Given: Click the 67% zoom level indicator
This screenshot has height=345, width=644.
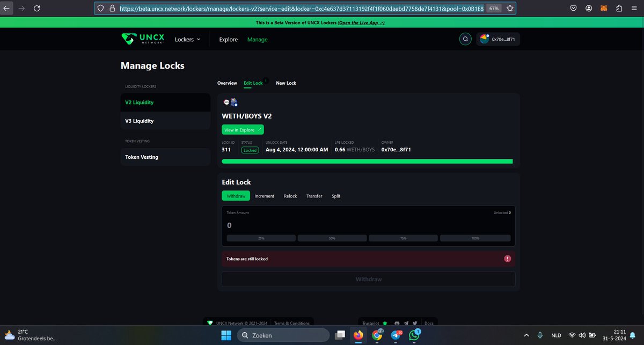Looking at the screenshot, I should 493,9.
